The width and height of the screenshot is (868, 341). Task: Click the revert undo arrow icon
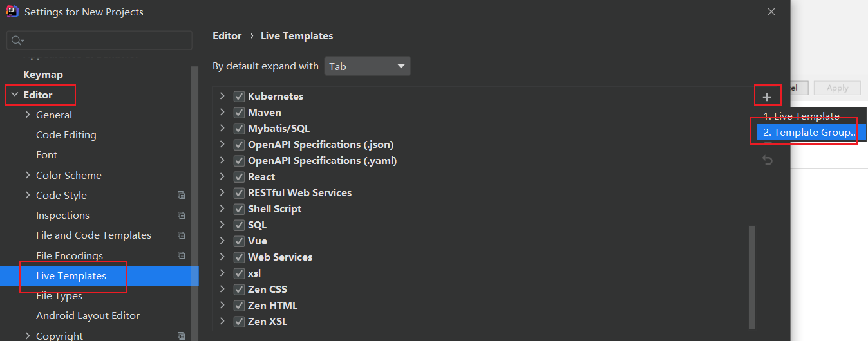(767, 160)
